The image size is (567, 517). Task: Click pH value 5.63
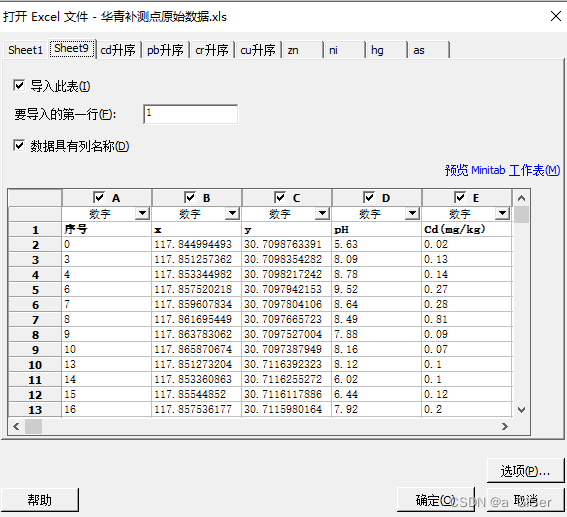tap(376, 245)
